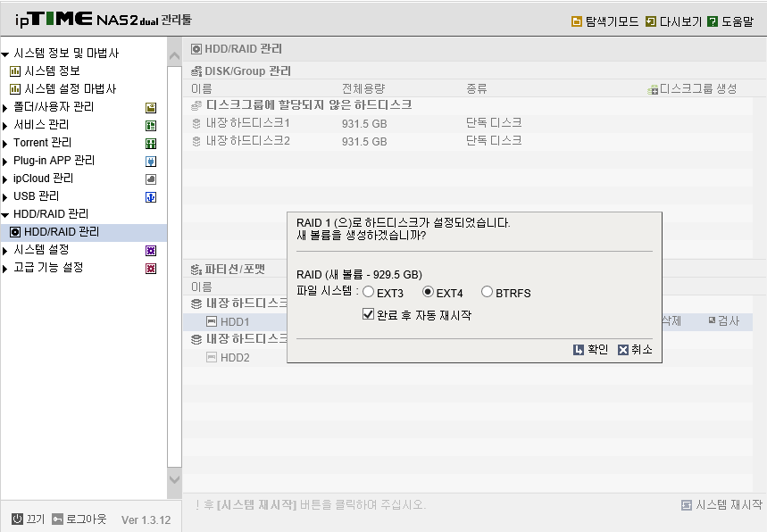The image size is (767, 532).
Task: Open the USB 관리 menu item
Action: tap(37, 196)
